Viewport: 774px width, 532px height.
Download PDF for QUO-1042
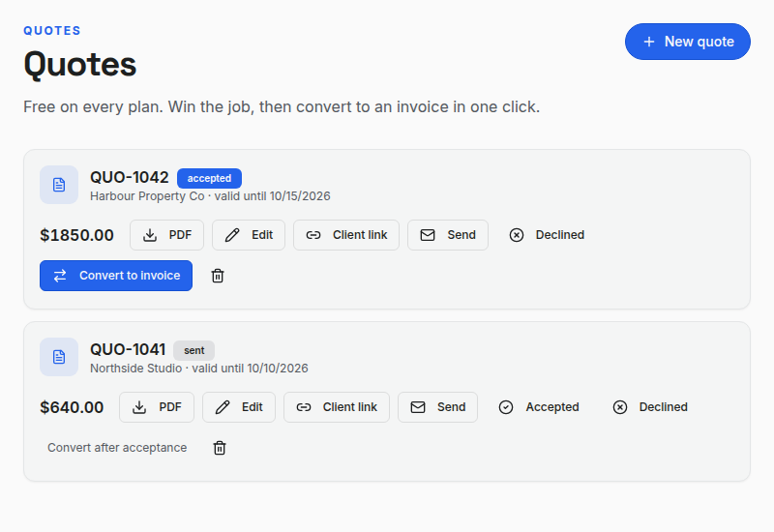[166, 235]
